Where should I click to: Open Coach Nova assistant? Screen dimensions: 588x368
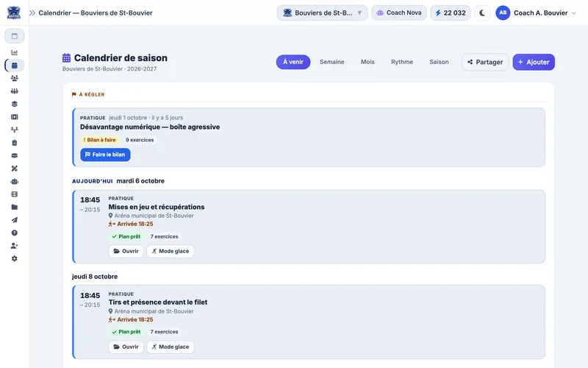399,13
